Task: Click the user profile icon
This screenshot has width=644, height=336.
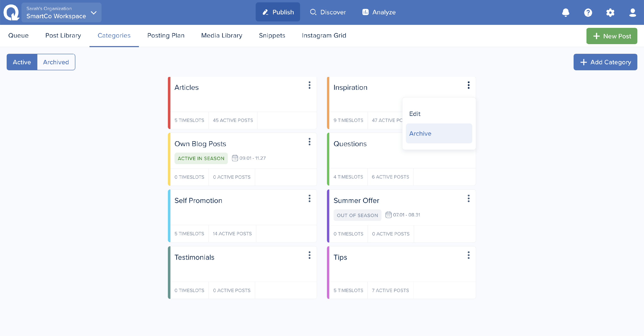Action: [x=632, y=12]
